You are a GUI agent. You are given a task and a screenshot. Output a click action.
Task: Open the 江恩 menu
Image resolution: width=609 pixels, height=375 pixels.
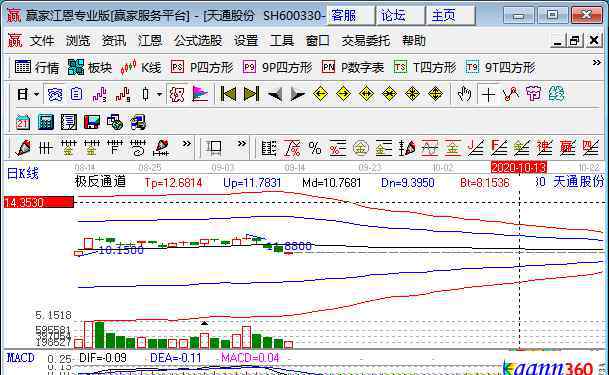150,40
